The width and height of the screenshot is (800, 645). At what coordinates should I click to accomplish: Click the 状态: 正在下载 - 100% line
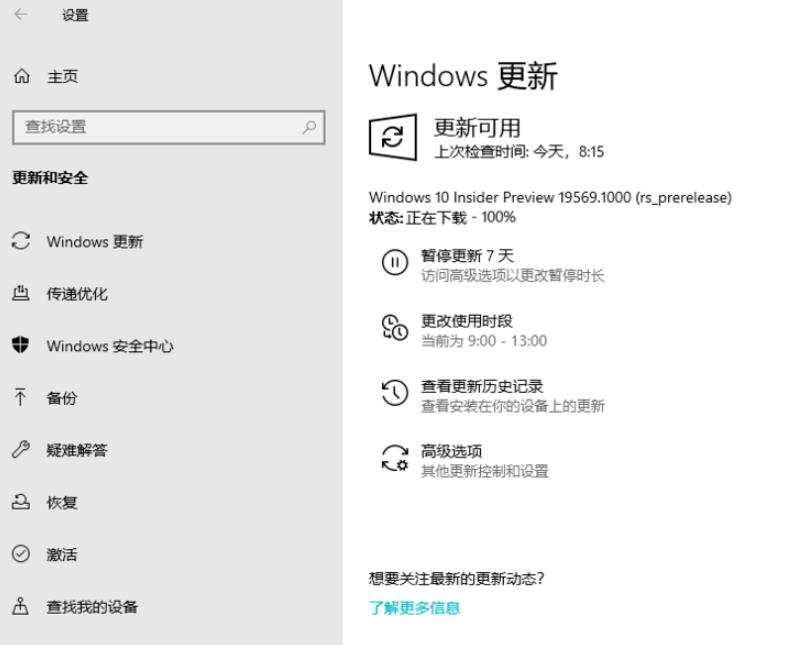tap(442, 217)
